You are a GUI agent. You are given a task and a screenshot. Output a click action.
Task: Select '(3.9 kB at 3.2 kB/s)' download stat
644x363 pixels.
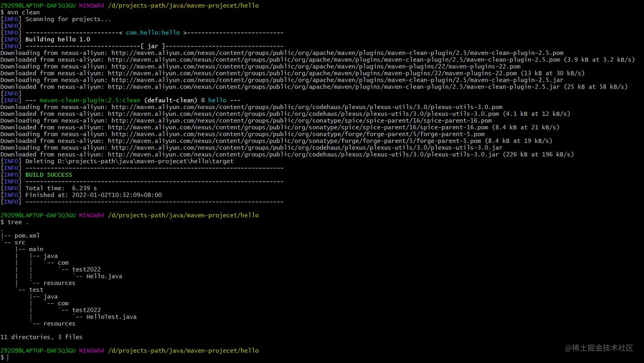[x=599, y=60]
